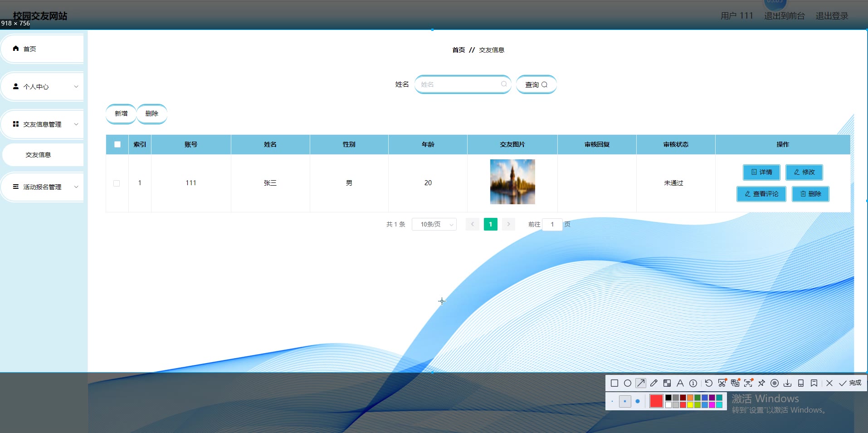Click the translate screenshot icon

click(x=735, y=383)
